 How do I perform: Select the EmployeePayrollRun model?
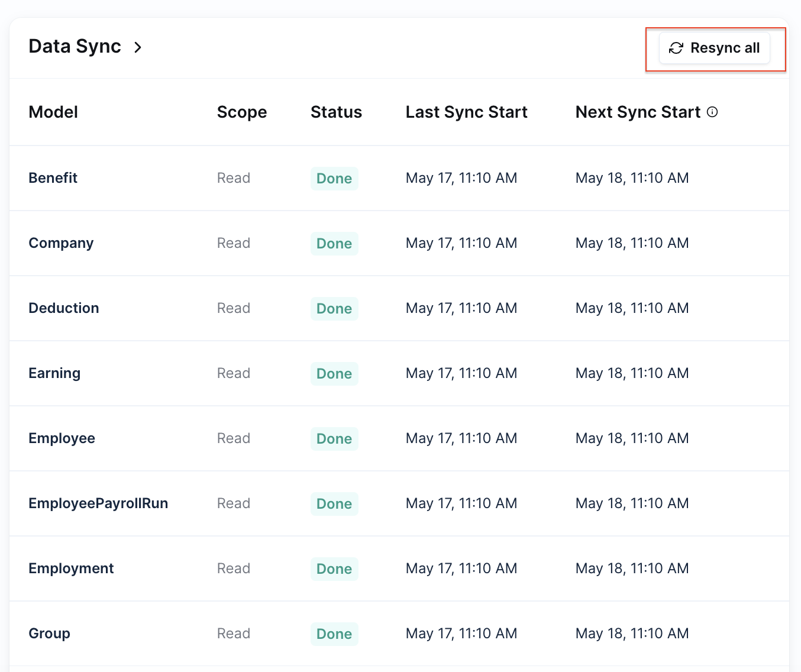pyautogui.click(x=98, y=503)
